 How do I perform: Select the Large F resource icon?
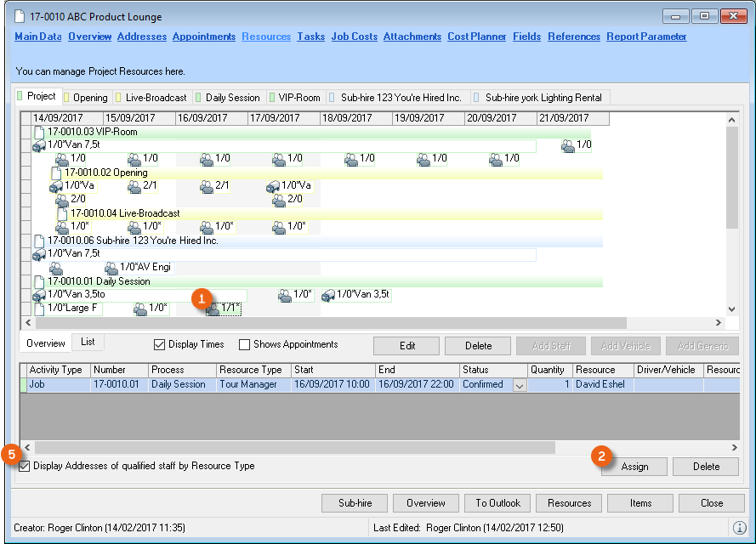click(39, 309)
